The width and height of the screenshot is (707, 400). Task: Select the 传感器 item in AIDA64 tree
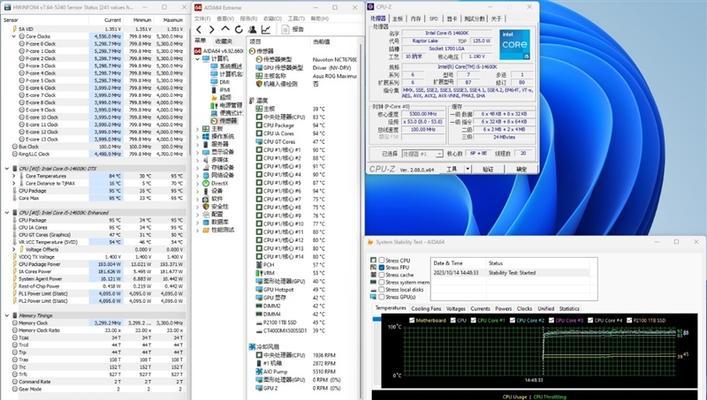click(x=227, y=121)
